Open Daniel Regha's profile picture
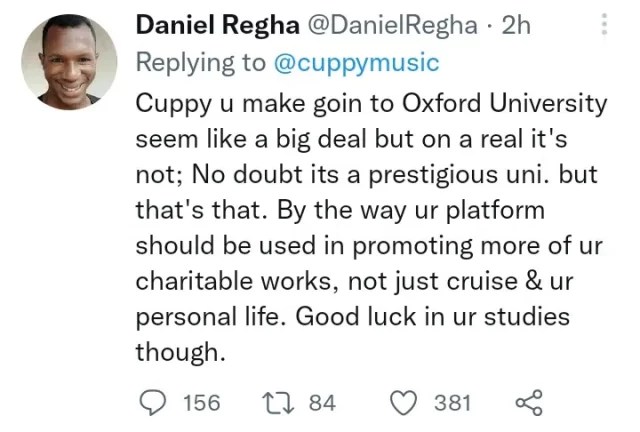The image size is (640, 432). click(66, 61)
